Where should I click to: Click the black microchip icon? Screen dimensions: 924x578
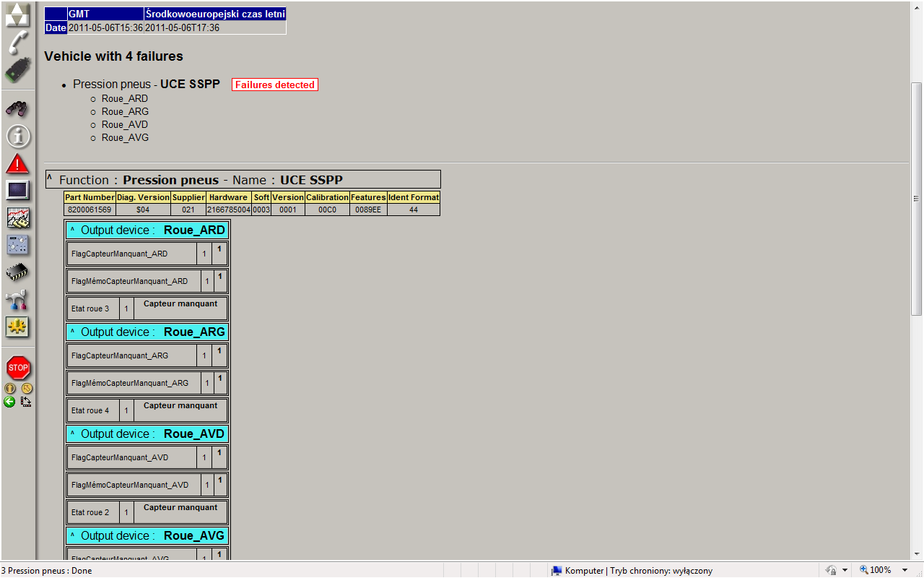[x=17, y=272]
